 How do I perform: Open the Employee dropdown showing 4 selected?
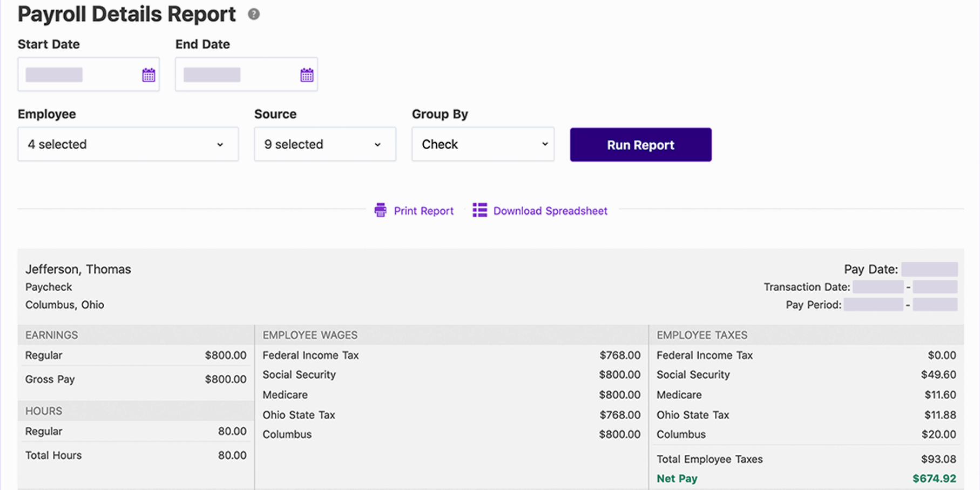pyautogui.click(x=128, y=144)
